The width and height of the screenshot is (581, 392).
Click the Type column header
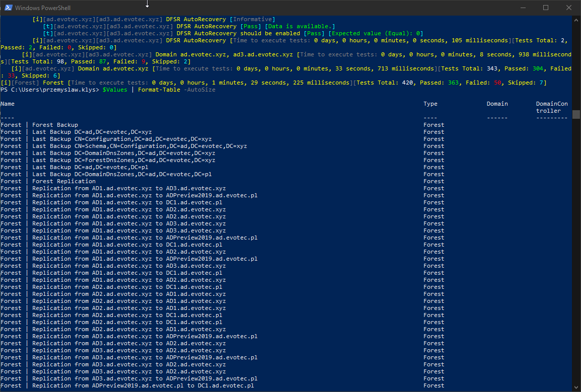pos(430,104)
